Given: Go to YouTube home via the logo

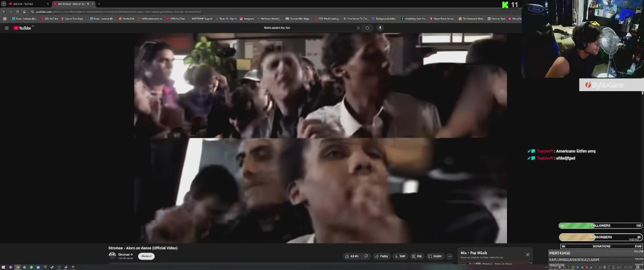Looking at the screenshot, I should click(x=22, y=28).
